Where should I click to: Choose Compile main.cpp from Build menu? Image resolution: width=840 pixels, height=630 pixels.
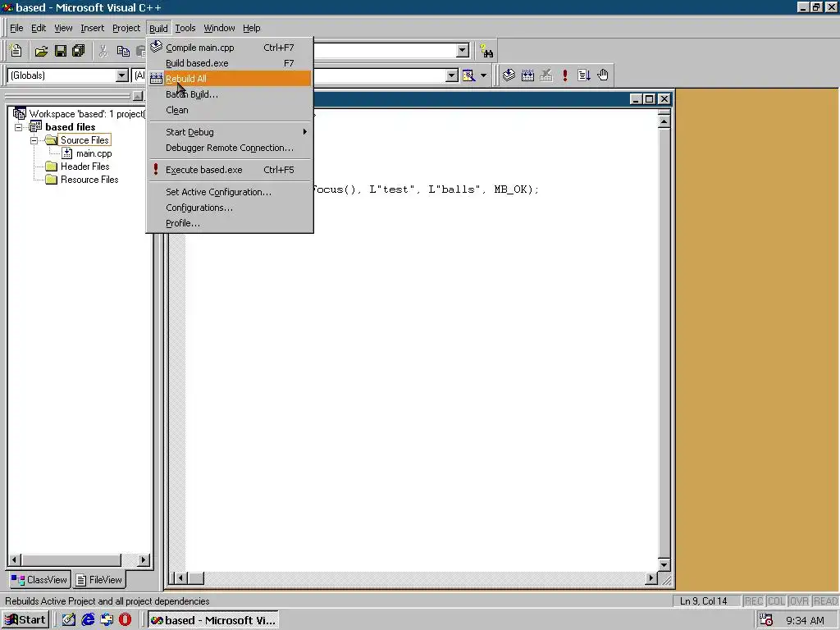(x=231, y=48)
